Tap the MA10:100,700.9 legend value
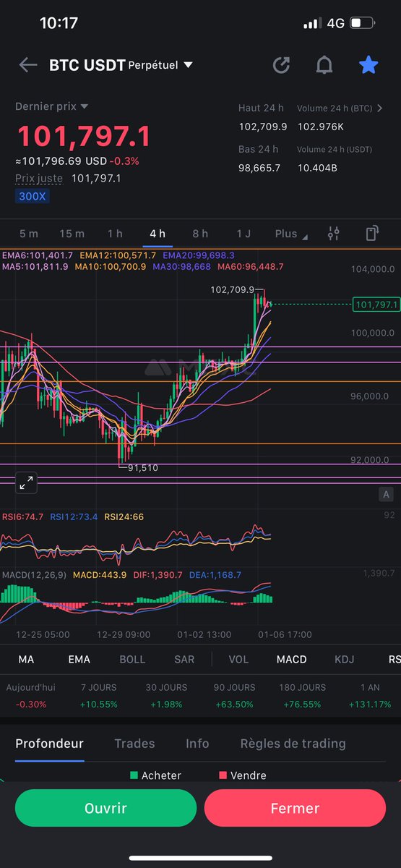This screenshot has width=401, height=868. pos(110,267)
